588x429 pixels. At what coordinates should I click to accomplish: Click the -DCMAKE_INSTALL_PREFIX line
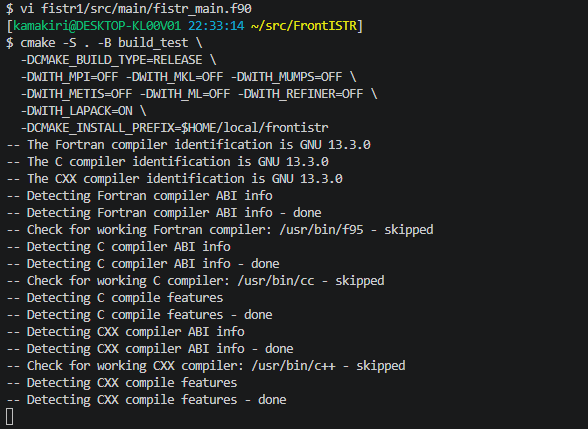[174, 128]
